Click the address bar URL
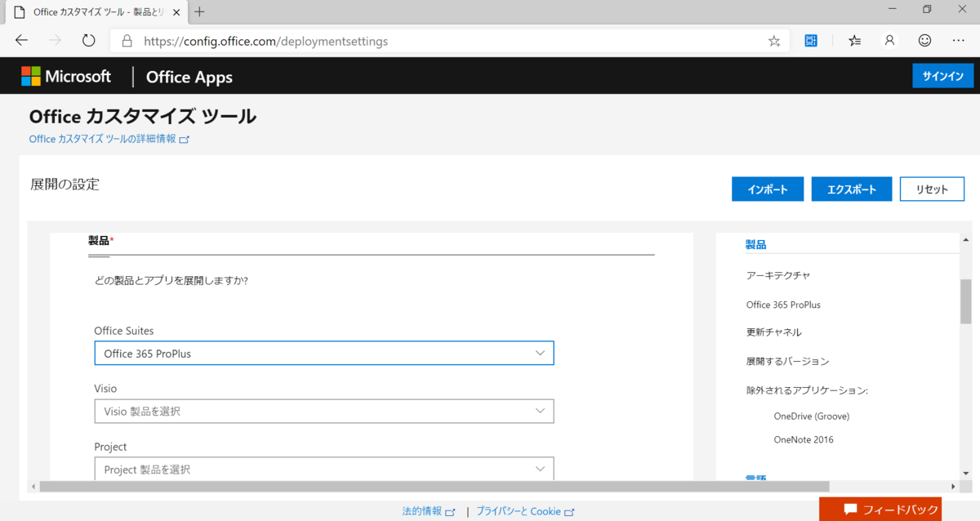The height and width of the screenshot is (521, 980). 265,41
